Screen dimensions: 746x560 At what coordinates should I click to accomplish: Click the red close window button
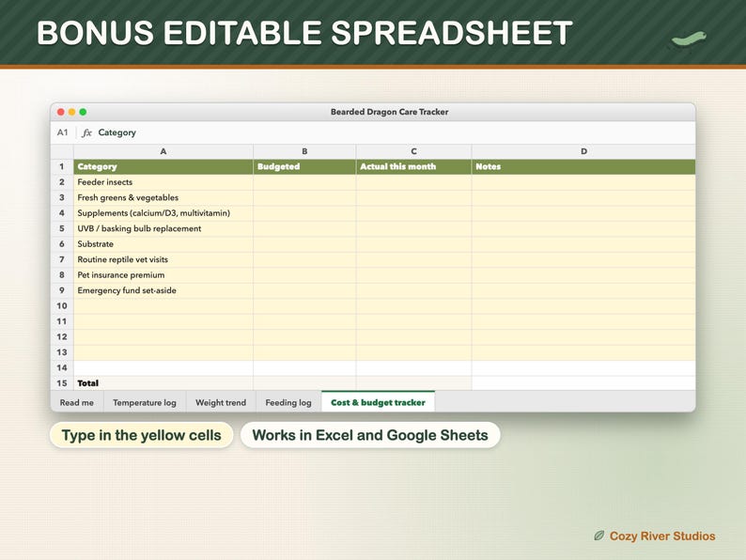coord(61,112)
